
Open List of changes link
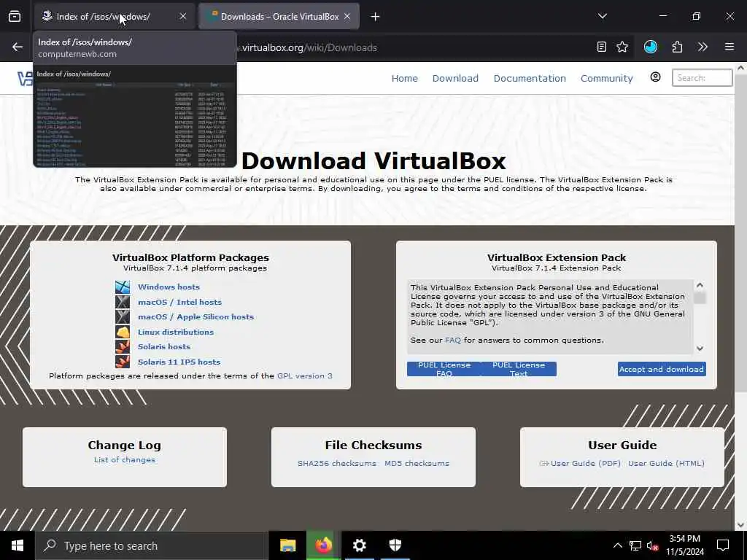(x=124, y=459)
